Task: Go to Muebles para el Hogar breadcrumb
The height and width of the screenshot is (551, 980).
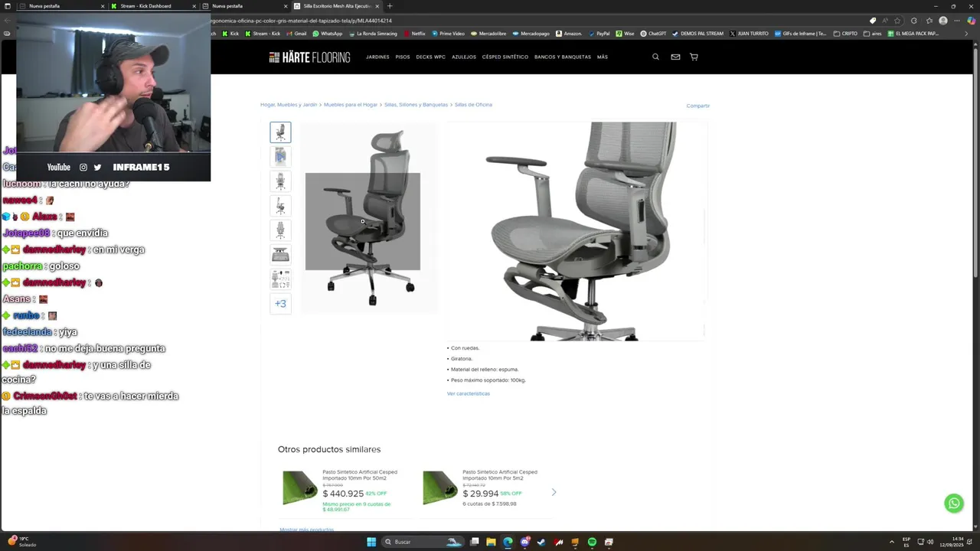Action: tap(351, 105)
